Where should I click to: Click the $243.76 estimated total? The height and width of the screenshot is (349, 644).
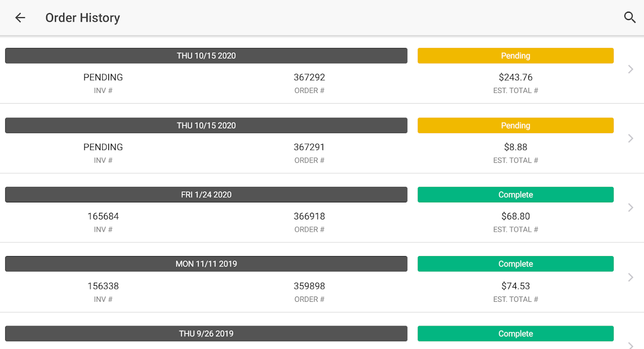[x=515, y=78]
